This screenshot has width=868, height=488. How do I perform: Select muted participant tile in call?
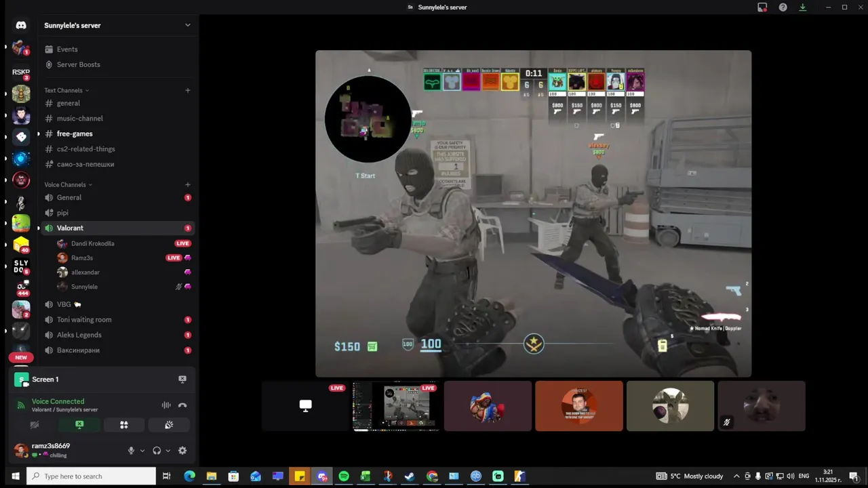click(762, 406)
